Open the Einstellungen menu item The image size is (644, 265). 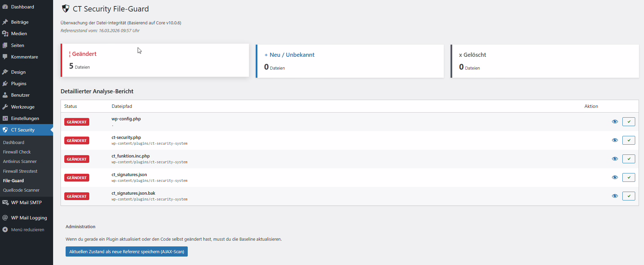click(26, 118)
